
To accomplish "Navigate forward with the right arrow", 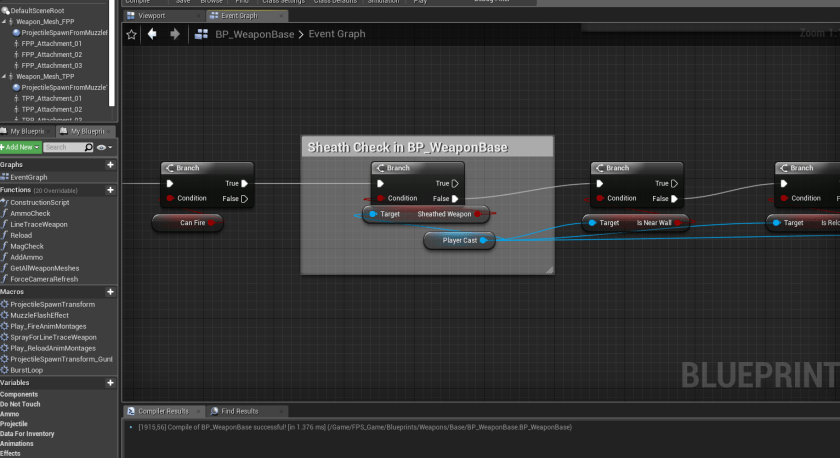I will pyautogui.click(x=175, y=34).
